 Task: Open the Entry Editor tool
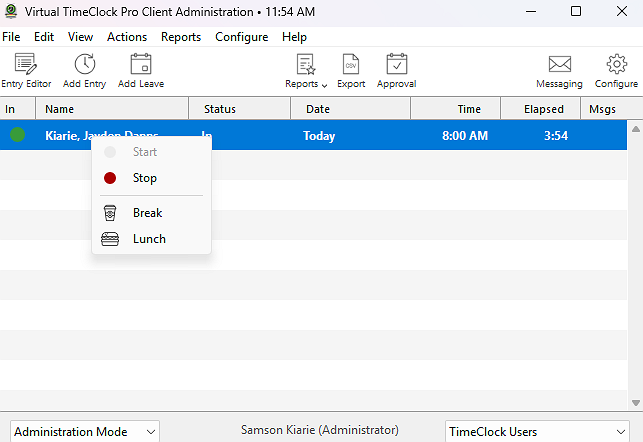click(x=26, y=71)
